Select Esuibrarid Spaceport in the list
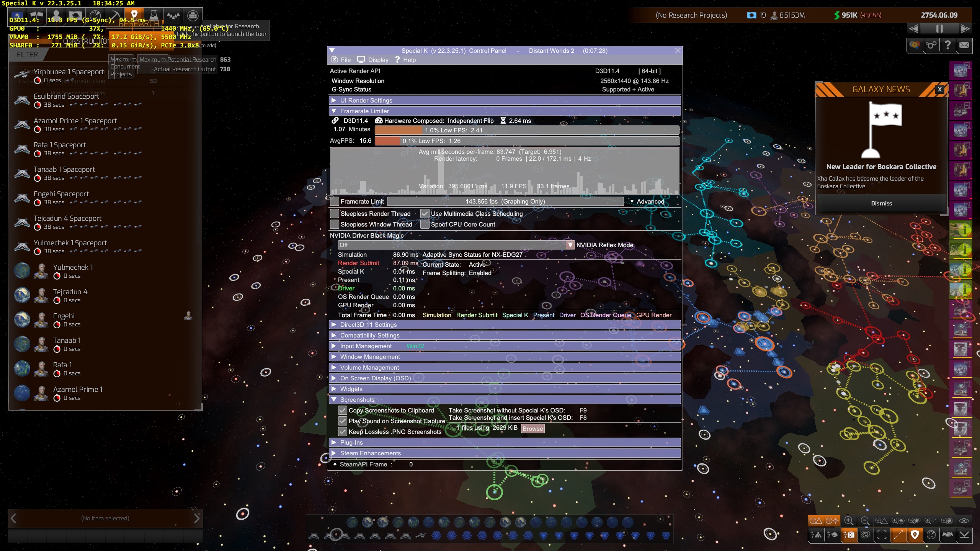The height and width of the screenshot is (551, 980). (105, 100)
